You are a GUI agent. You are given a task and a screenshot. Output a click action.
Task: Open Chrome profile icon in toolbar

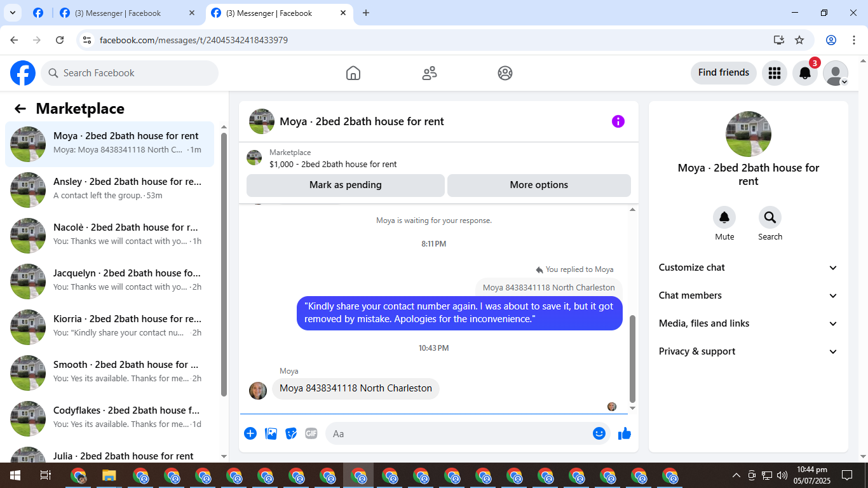coord(831,40)
